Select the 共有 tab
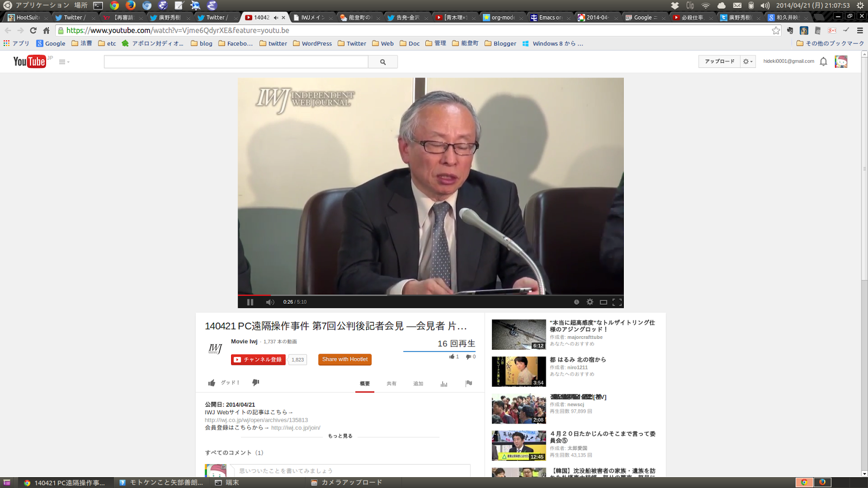 392,383
